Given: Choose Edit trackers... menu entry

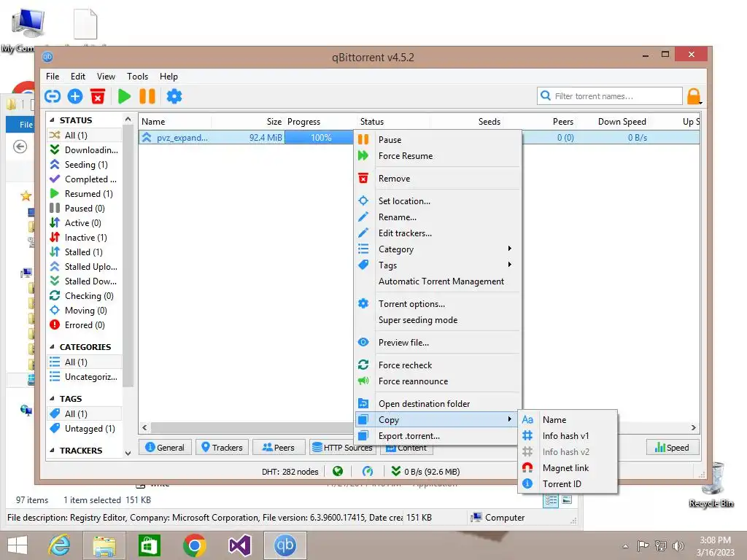Looking at the screenshot, I should pyautogui.click(x=438, y=233).
